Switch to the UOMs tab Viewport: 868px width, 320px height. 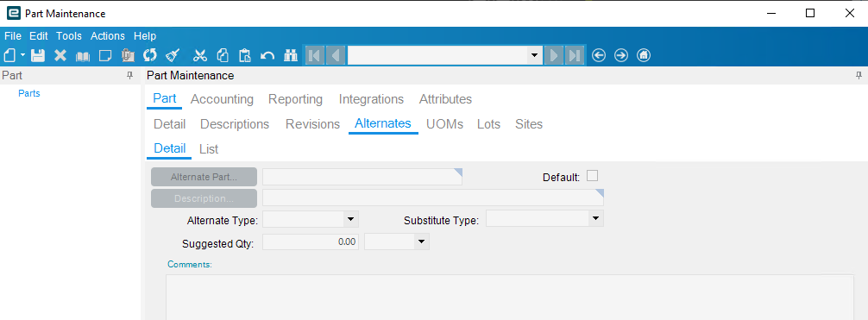pyautogui.click(x=444, y=124)
